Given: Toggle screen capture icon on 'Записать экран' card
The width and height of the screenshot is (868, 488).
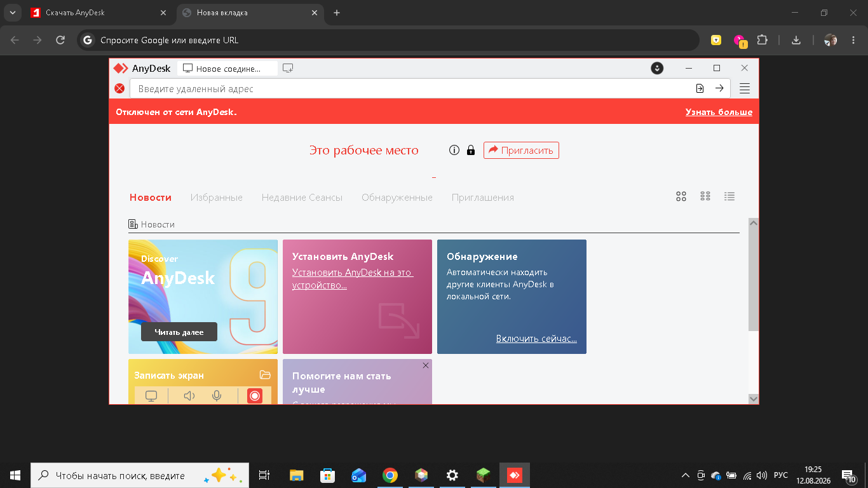Looking at the screenshot, I should pos(151,396).
